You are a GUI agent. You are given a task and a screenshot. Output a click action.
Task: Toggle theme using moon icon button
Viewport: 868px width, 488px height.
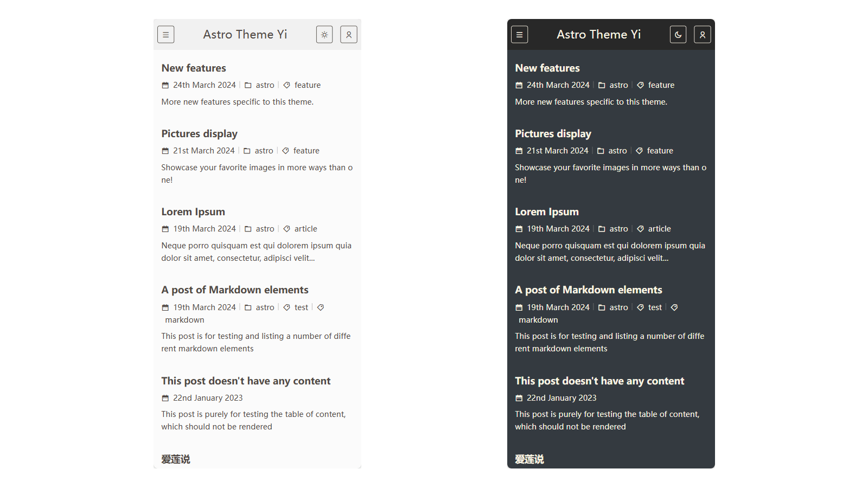[678, 35]
